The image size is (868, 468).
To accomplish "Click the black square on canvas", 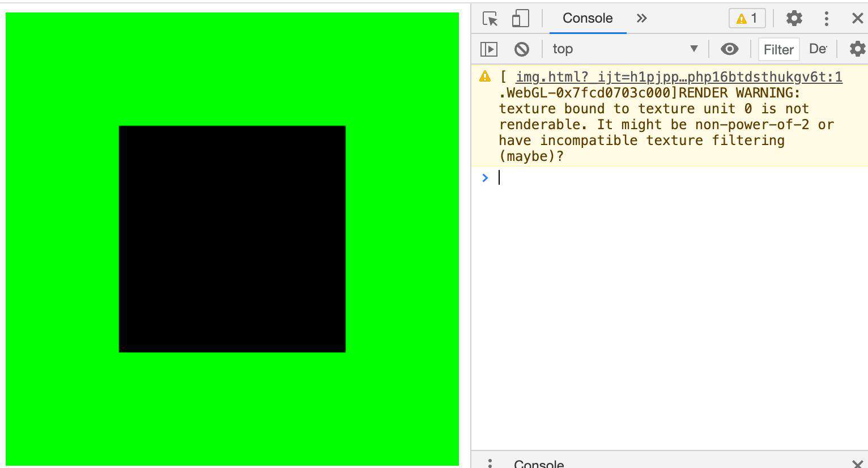I will click(232, 239).
